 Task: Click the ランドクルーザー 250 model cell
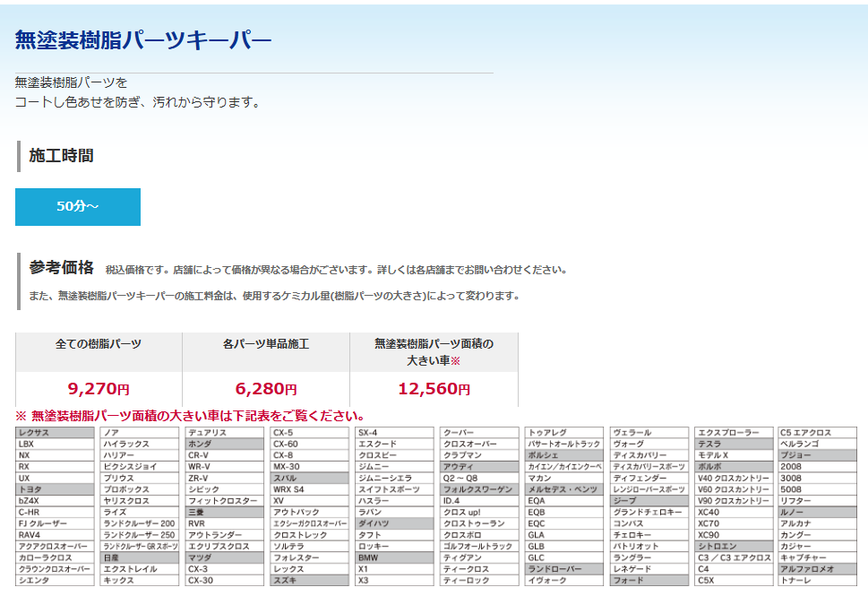coord(139,535)
